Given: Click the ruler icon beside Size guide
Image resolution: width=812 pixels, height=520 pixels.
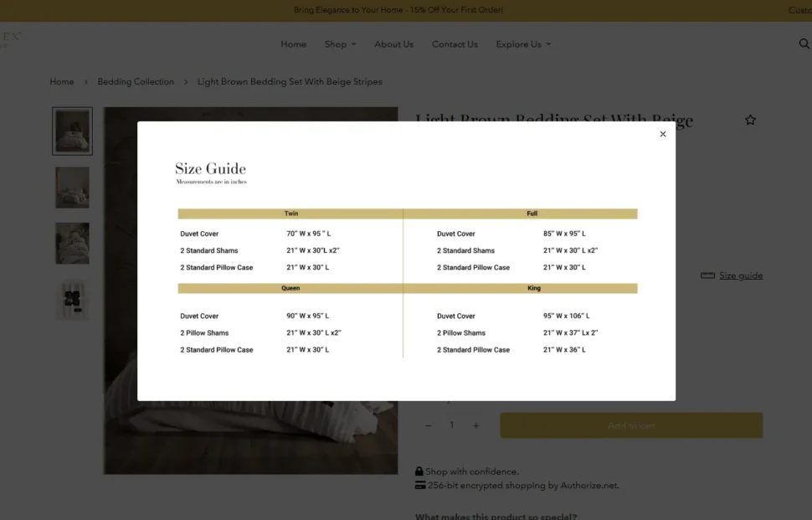Looking at the screenshot, I should point(707,275).
